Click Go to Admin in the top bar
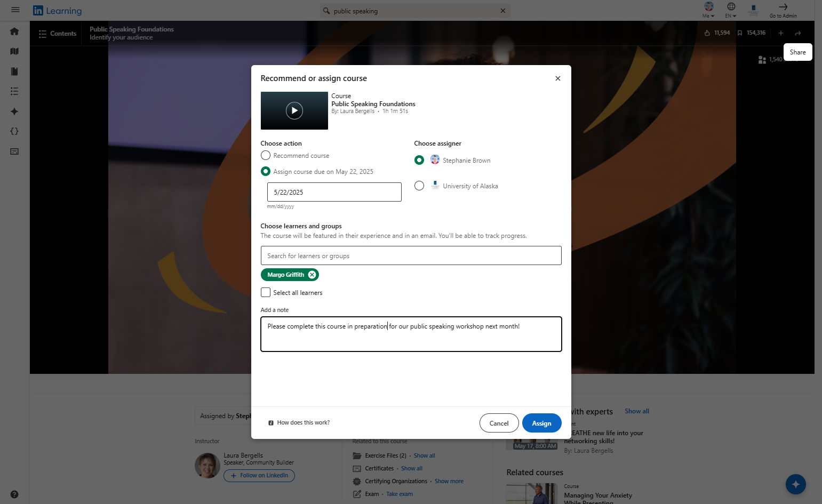This screenshot has width=822, height=504. pos(783,10)
